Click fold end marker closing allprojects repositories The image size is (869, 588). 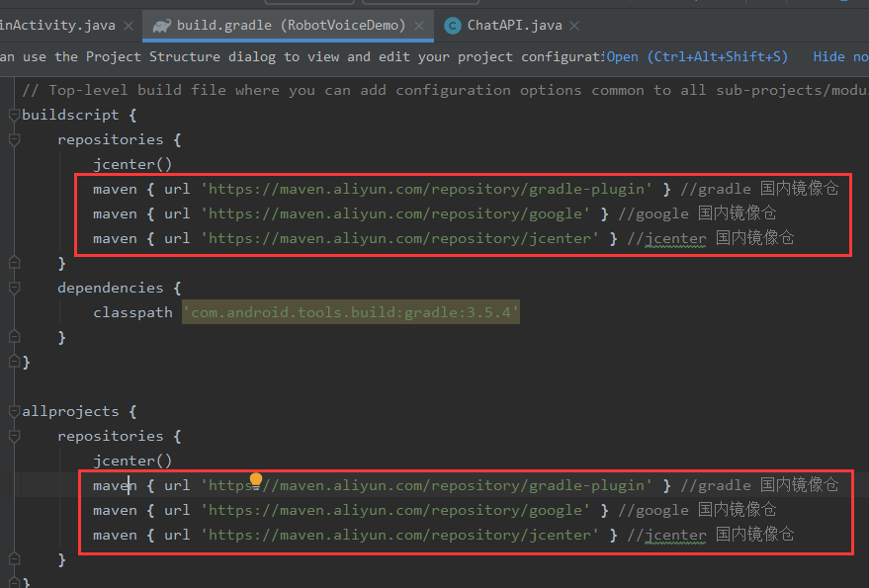(x=15, y=559)
